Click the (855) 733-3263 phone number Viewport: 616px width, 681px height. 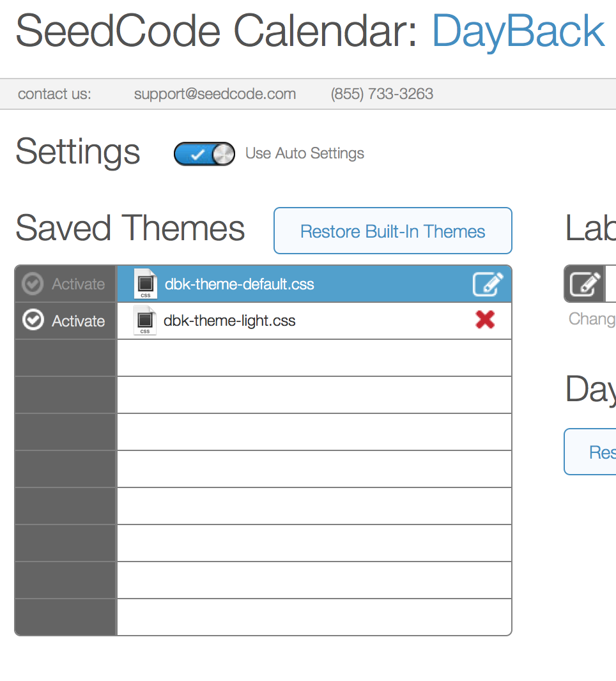pos(382,94)
